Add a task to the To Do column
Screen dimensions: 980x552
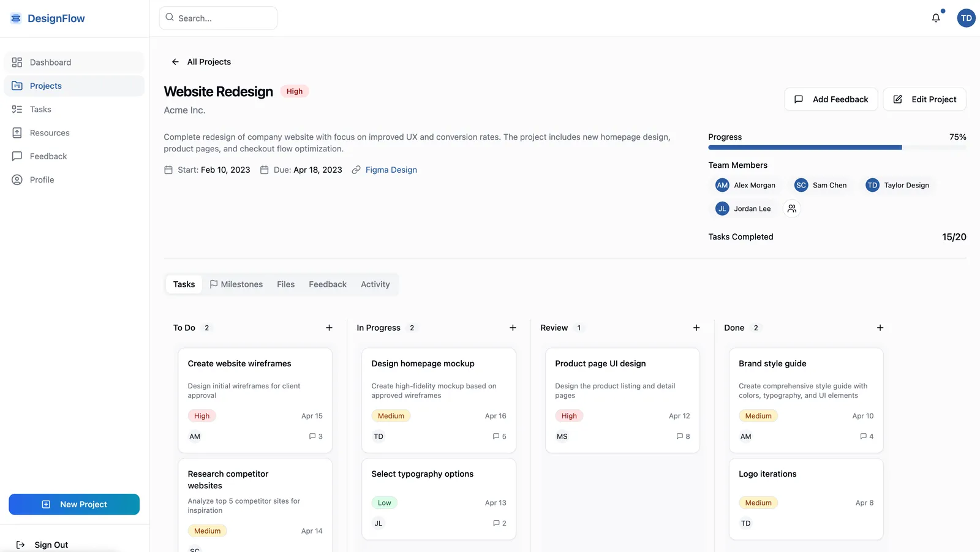[x=329, y=328]
